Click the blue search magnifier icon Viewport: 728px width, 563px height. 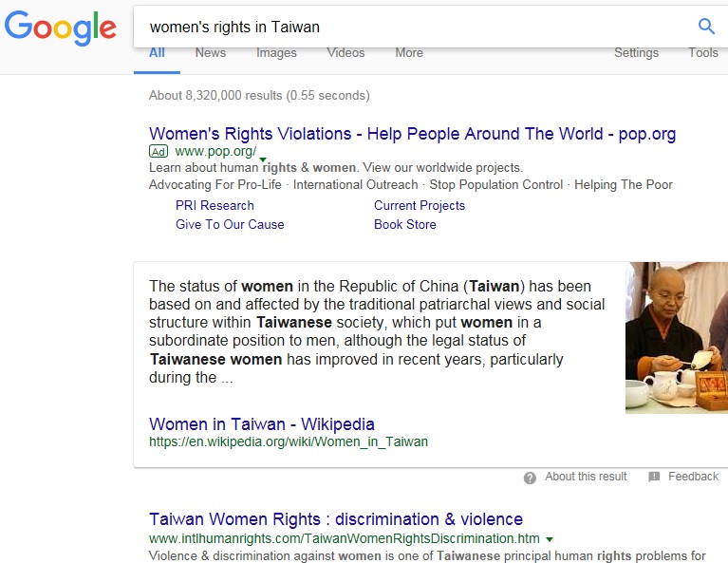coord(706,26)
